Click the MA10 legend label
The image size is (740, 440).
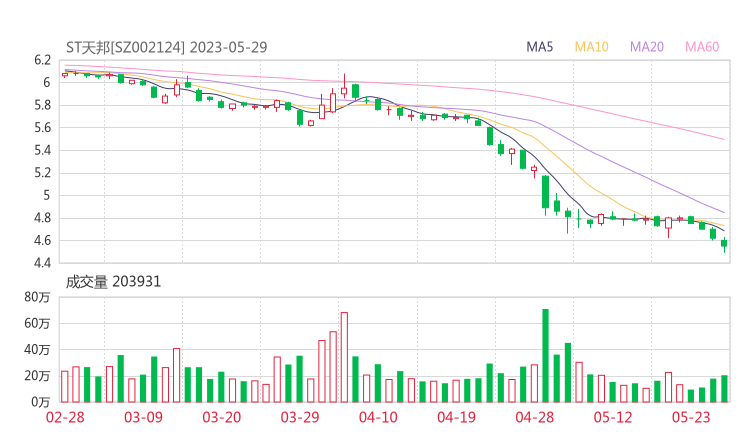[591, 47]
